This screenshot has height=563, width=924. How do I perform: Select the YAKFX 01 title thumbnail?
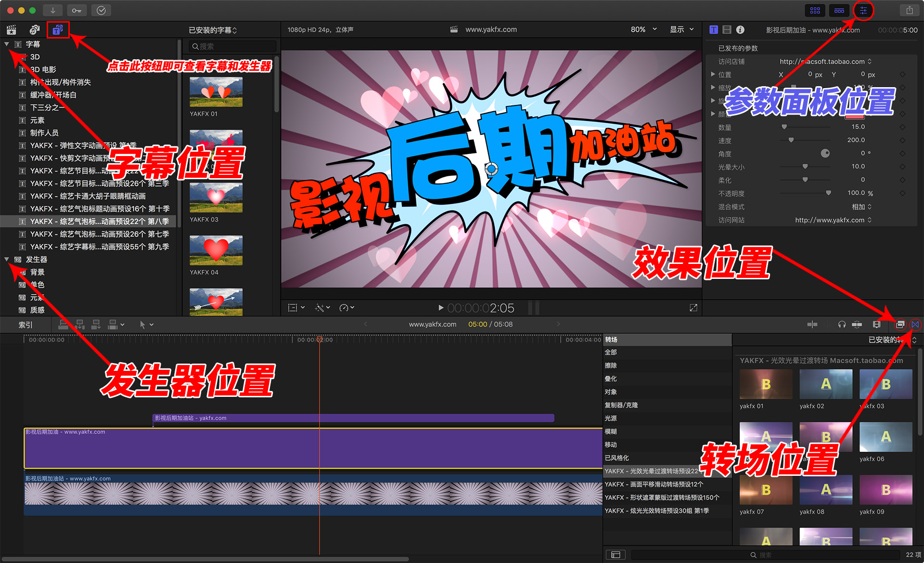coord(216,92)
